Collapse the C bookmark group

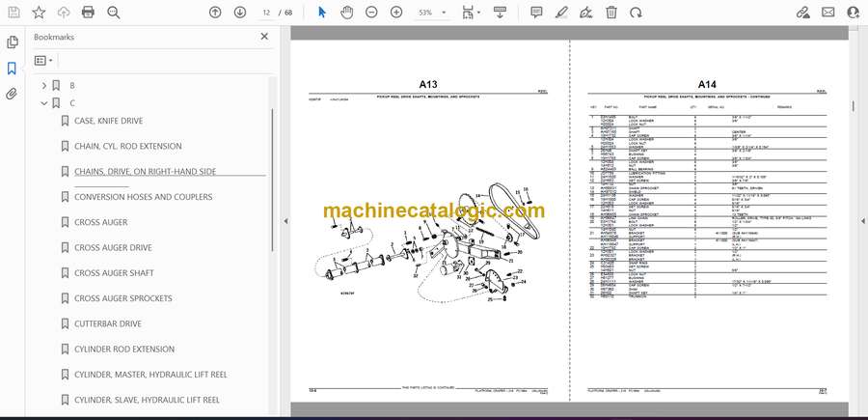(44, 103)
